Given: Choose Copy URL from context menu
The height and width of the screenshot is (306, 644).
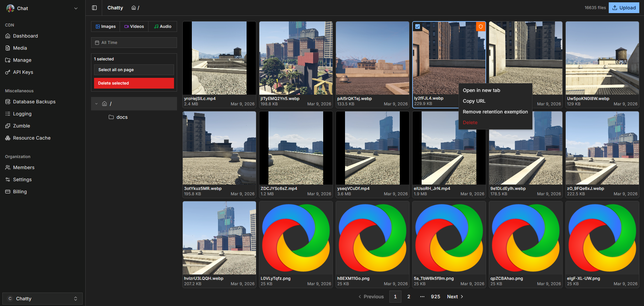Looking at the screenshot, I should [474, 101].
